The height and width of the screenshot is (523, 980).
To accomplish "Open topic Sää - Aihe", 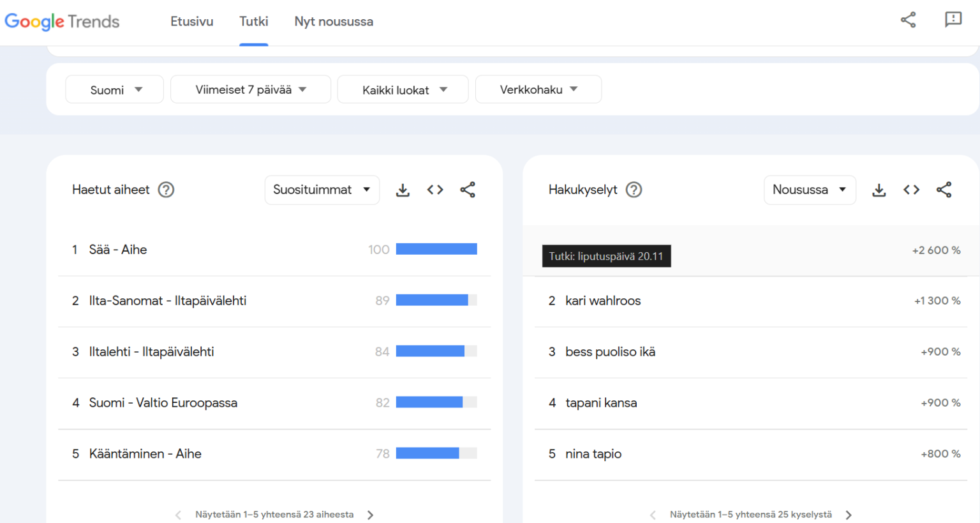I will [118, 250].
